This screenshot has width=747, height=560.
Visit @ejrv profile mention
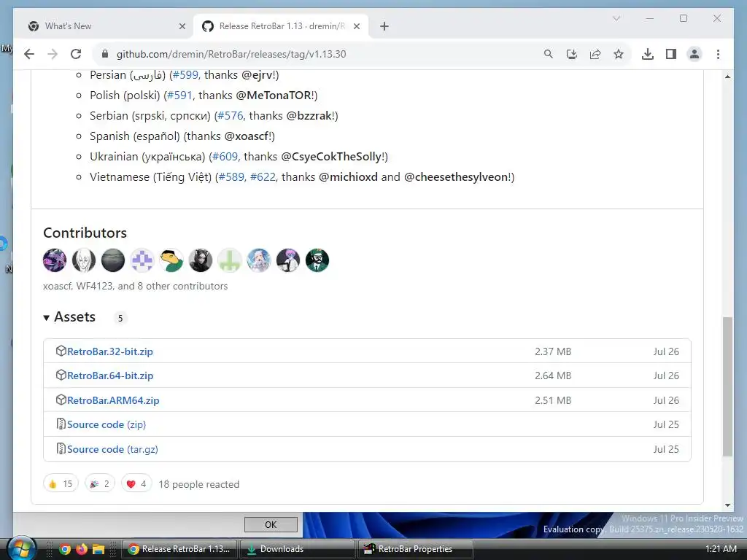point(258,75)
